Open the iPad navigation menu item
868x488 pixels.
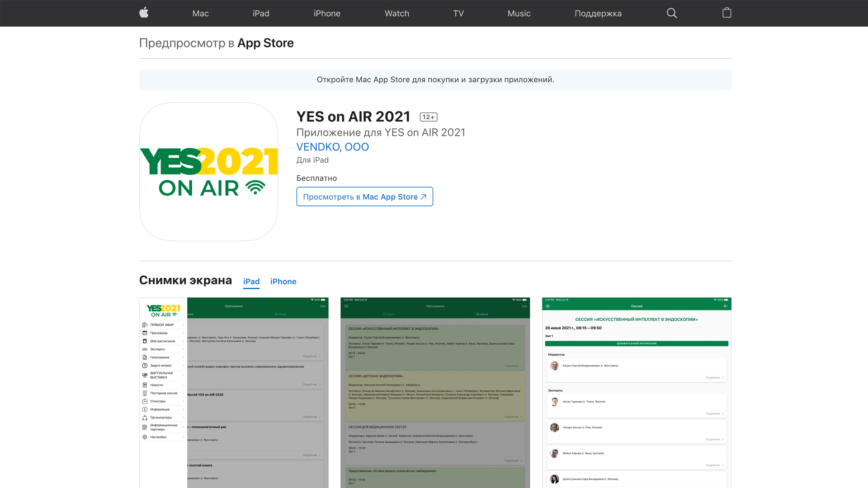[x=261, y=14]
